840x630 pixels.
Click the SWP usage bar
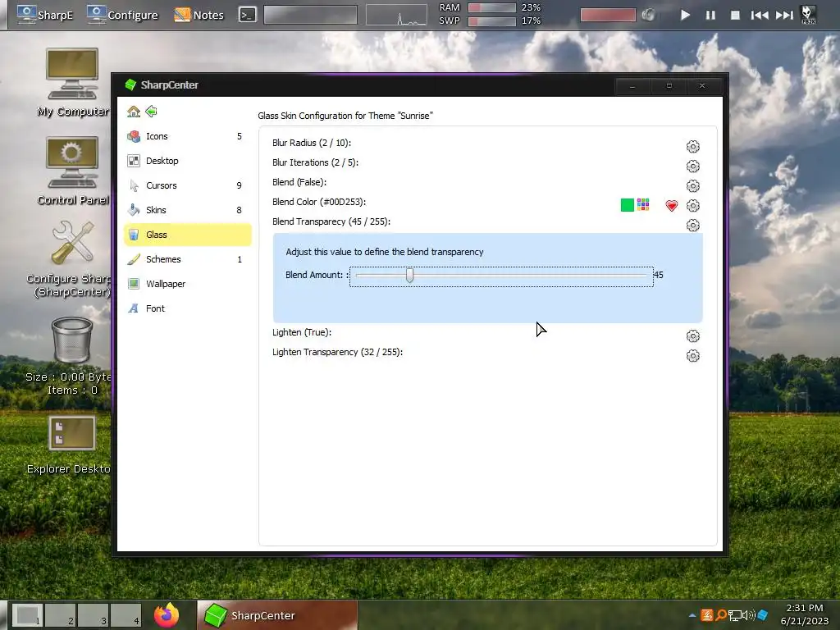492,21
